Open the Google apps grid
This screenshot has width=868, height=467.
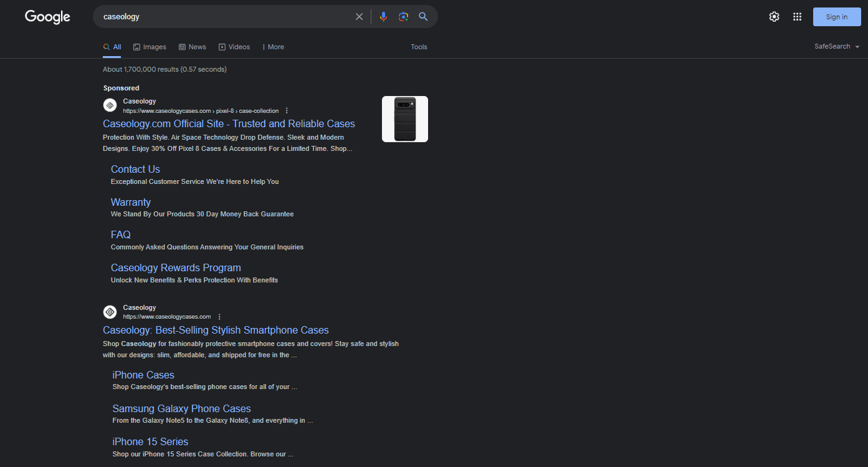tap(797, 17)
